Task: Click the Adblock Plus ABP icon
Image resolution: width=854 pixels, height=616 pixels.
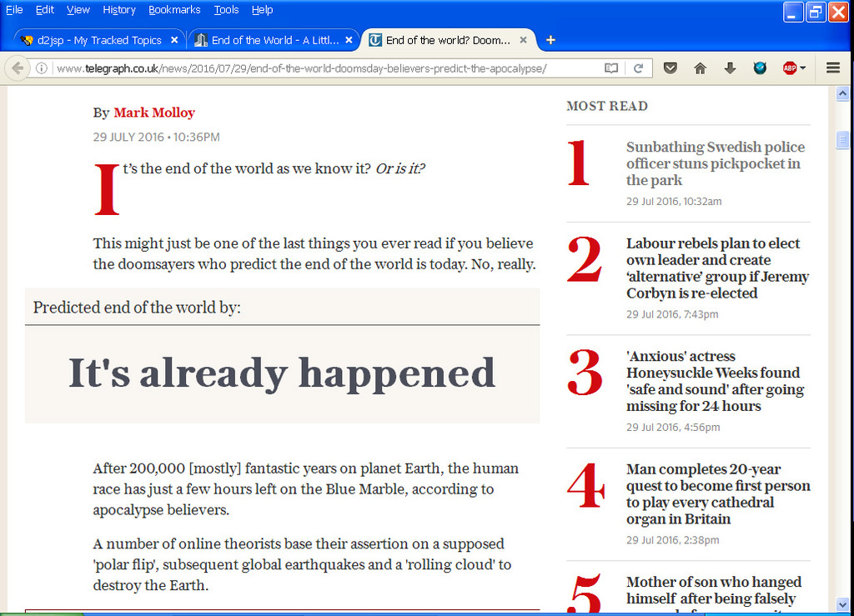Action: coord(790,68)
